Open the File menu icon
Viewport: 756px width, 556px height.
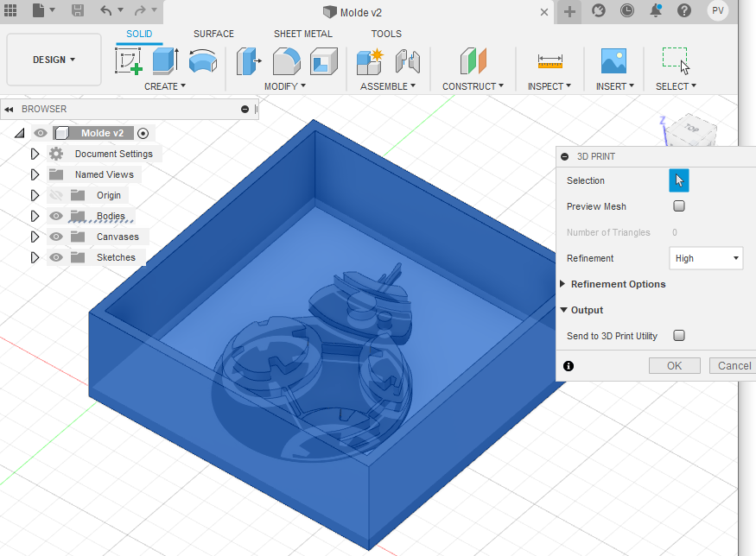pyautogui.click(x=39, y=10)
